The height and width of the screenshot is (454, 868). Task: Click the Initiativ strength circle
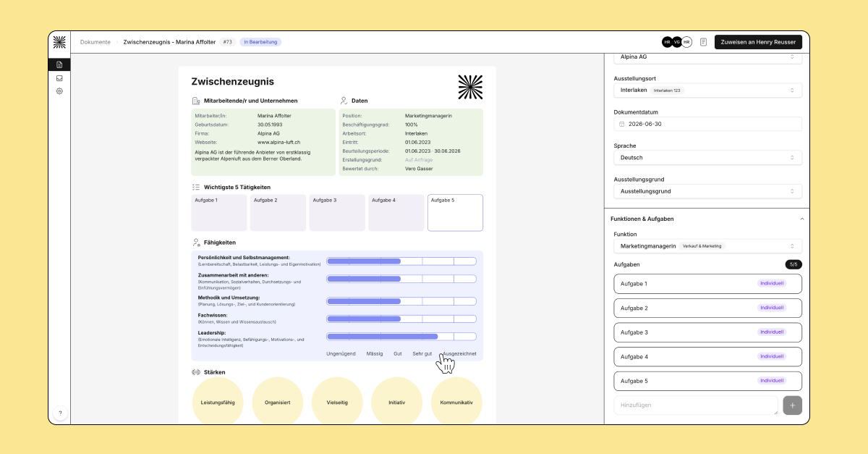point(396,403)
